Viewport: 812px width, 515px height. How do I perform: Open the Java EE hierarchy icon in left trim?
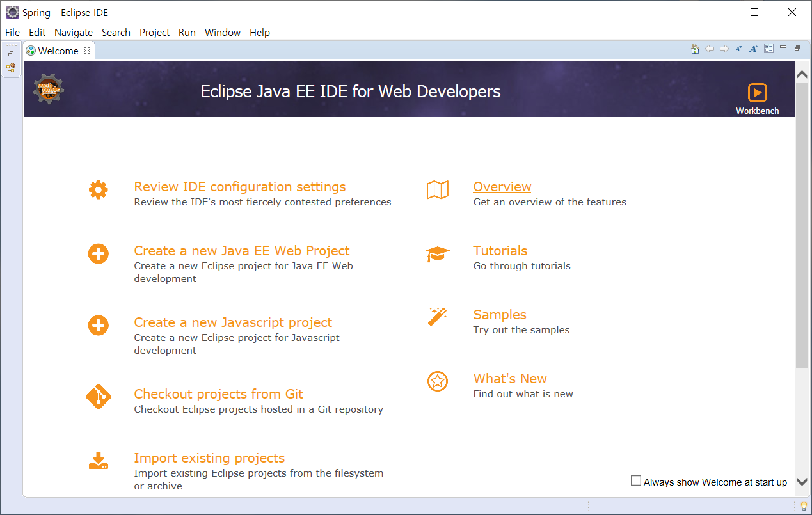pyautogui.click(x=11, y=68)
